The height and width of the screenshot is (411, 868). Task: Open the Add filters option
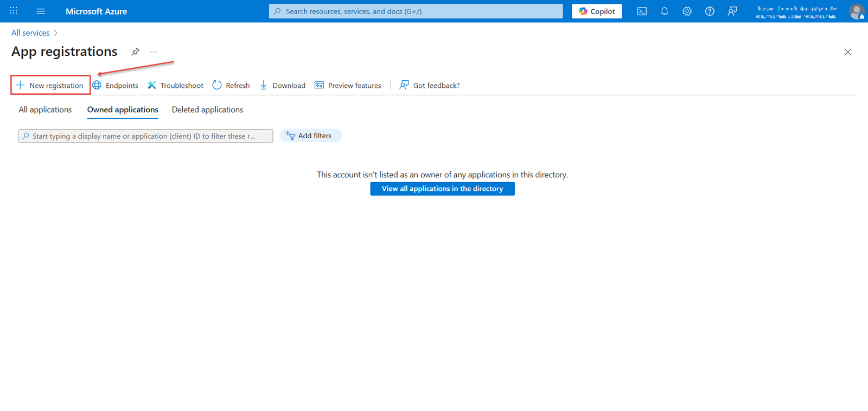click(310, 136)
